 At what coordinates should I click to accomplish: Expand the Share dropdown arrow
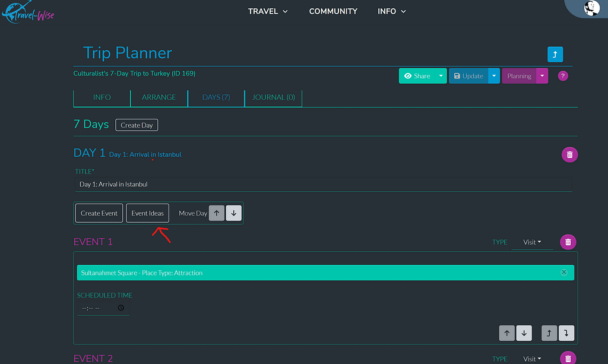pyautogui.click(x=440, y=76)
